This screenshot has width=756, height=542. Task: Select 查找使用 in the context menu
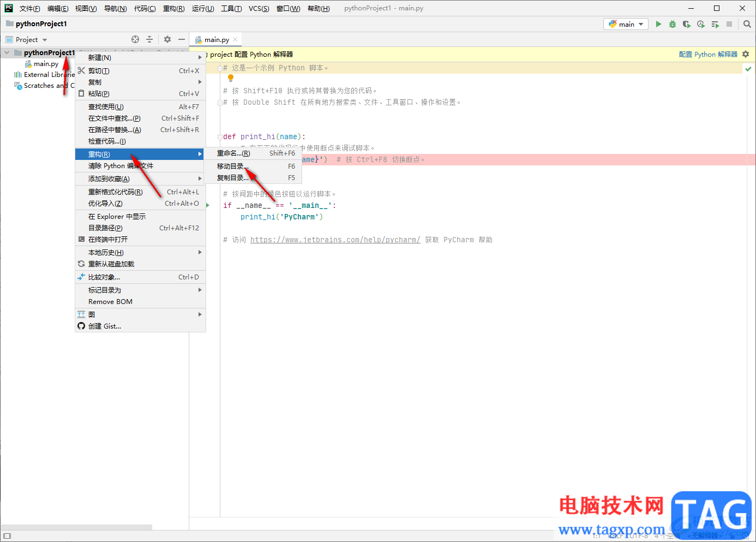(140, 106)
